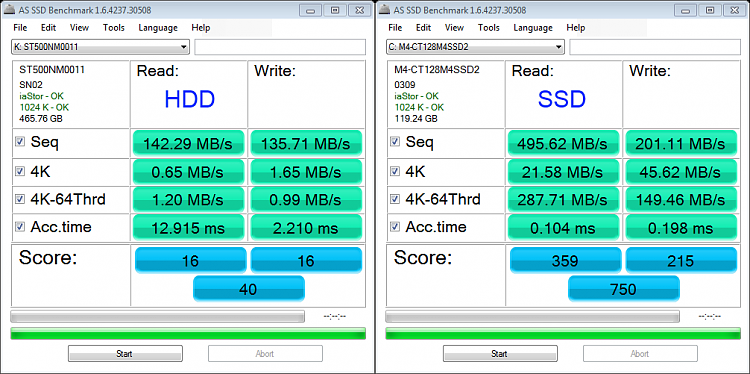Viewport: 750px width, 374px height.
Task: Click the 1.65 MB/s 4K write result
Action: 306,172
